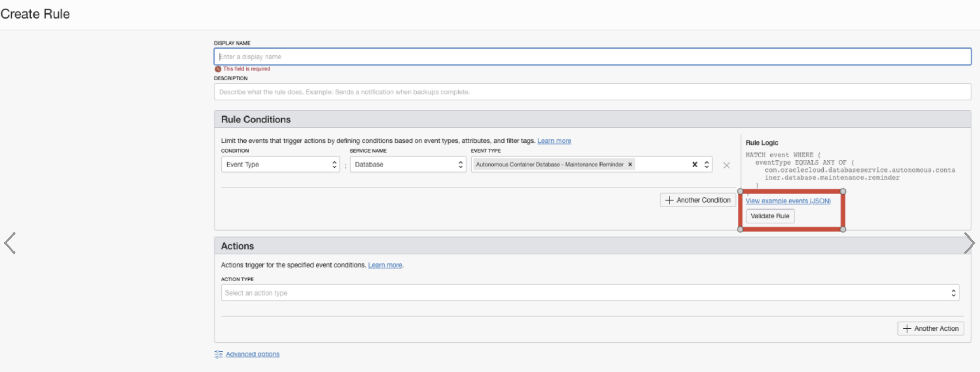980x372 pixels.
Task: Click the Another Action button label
Action: (x=936, y=328)
